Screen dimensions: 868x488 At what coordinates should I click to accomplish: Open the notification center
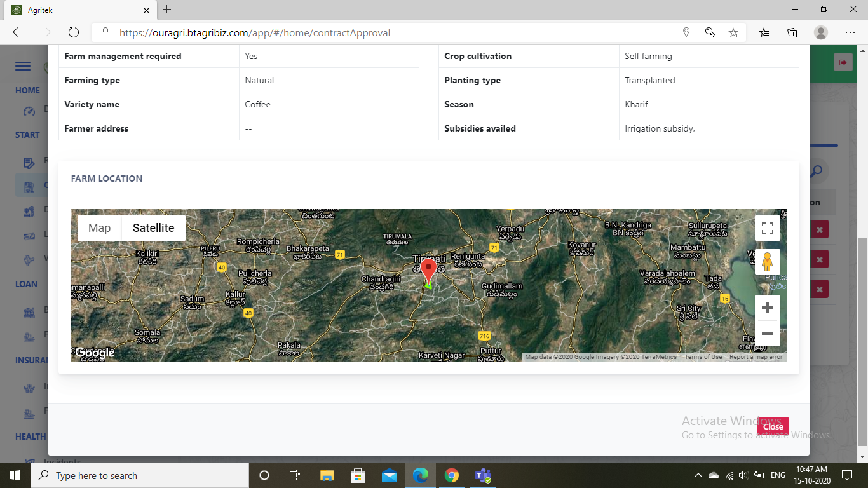pyautogui.click(x=846, y=475)
